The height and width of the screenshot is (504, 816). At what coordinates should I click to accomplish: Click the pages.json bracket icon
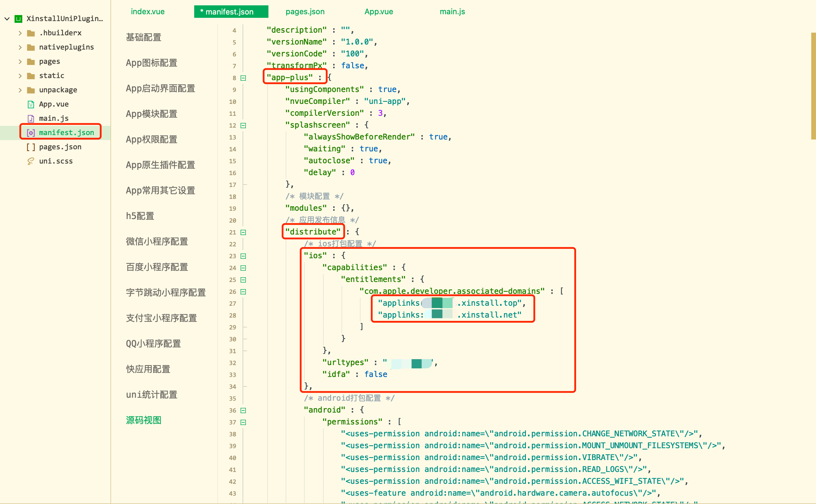[30, 147]
